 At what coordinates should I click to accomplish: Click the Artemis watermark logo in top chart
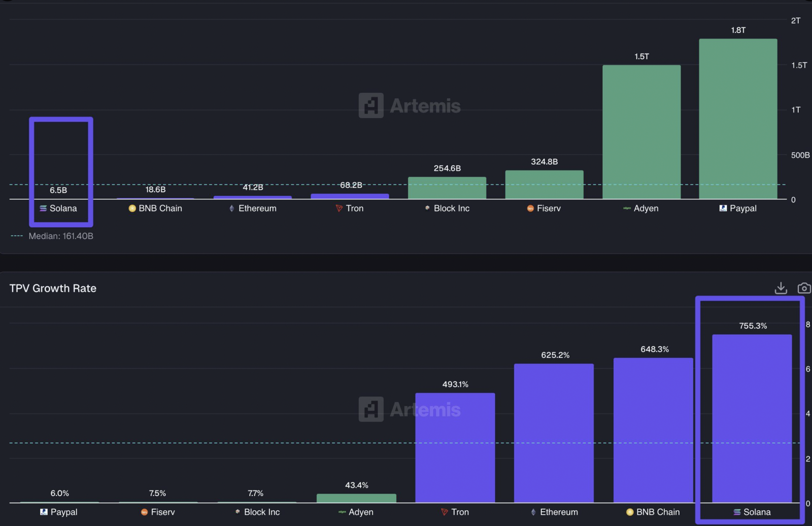[371, 106]
